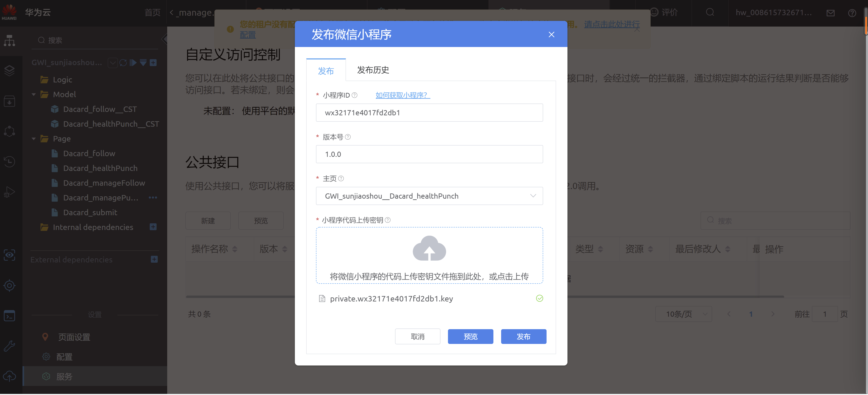
Task: Close the 发布微信小程序 dialog
Action: (551, 35)
